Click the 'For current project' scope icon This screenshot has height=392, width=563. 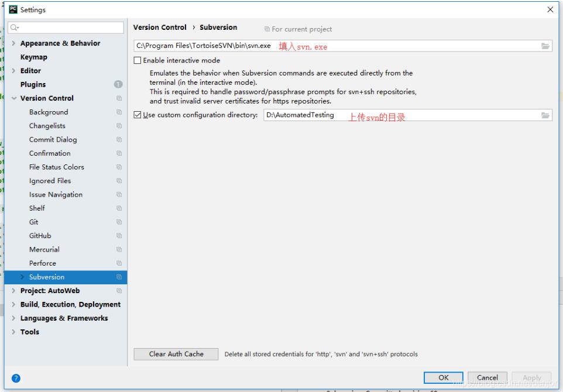coord(269,29)
